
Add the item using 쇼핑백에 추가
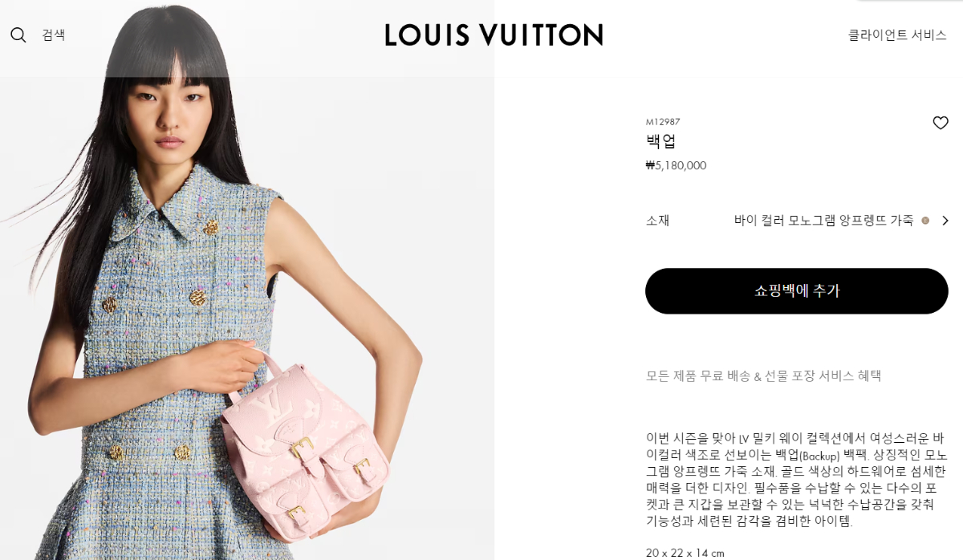coord(797,291)
